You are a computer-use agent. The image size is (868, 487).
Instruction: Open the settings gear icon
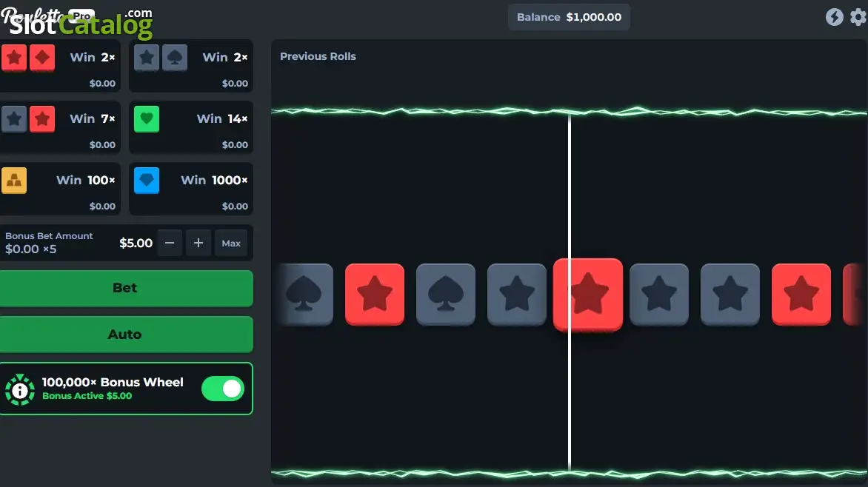pos(858,17)
